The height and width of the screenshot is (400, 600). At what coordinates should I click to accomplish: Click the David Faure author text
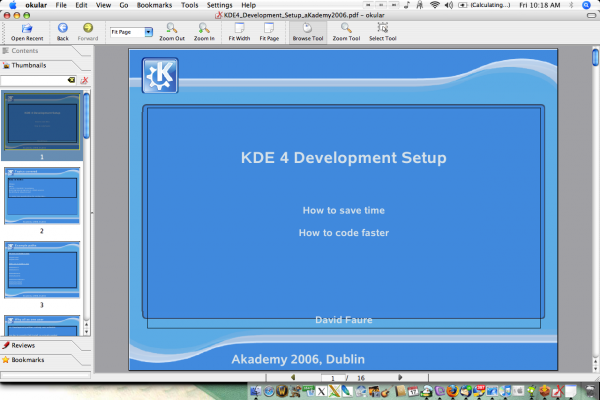click(344, 320)
